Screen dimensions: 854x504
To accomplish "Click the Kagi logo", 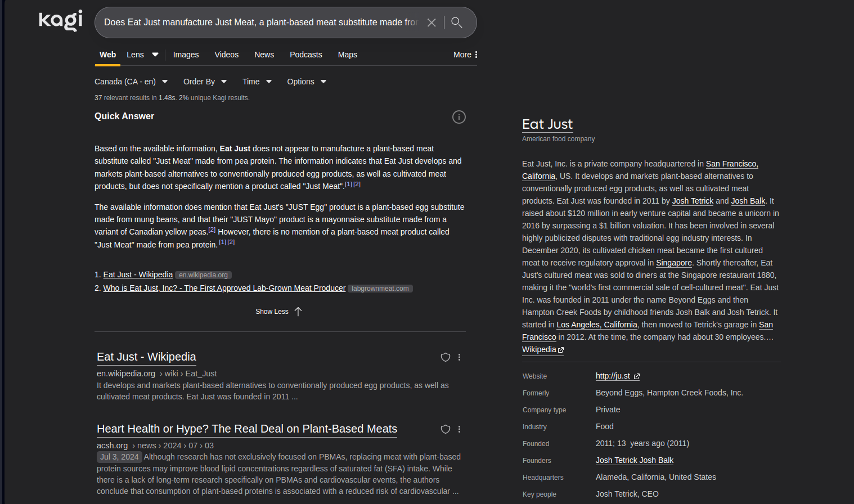I will click(x=61, y=21).
